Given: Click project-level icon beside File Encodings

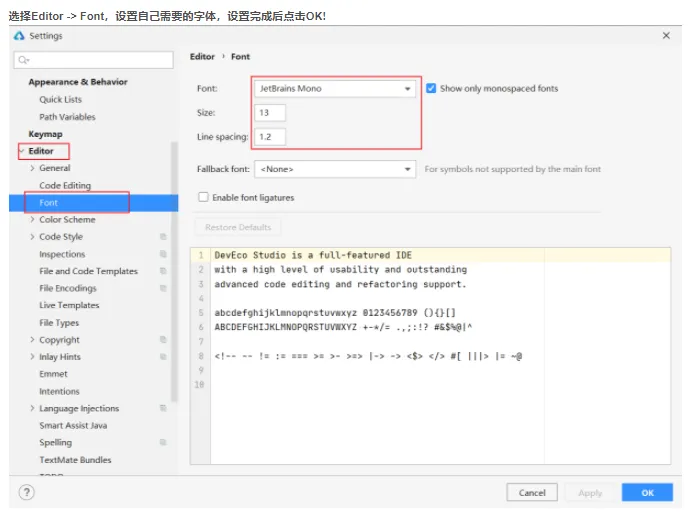Looking at the screenshot, I should pyautogui.click(x=163, y=288).
